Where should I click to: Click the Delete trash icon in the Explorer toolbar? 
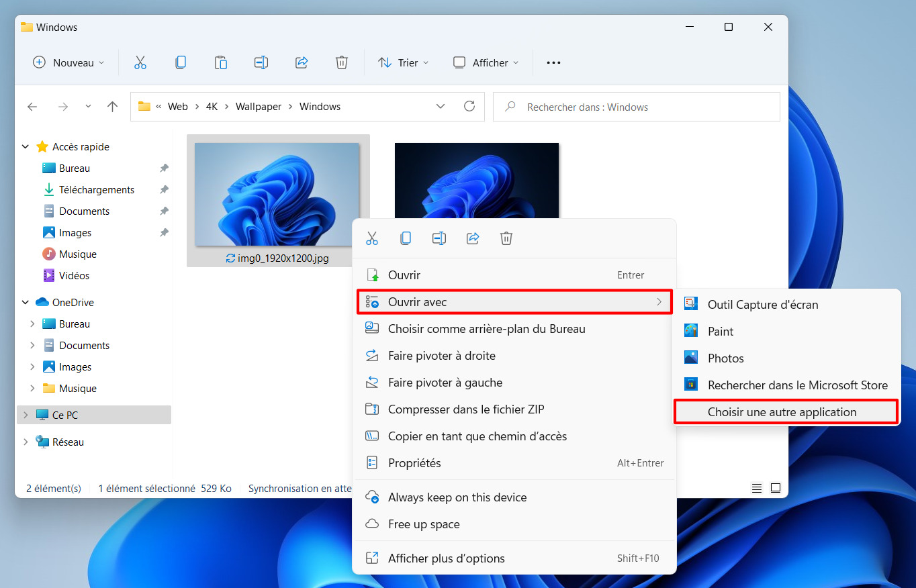342,62
